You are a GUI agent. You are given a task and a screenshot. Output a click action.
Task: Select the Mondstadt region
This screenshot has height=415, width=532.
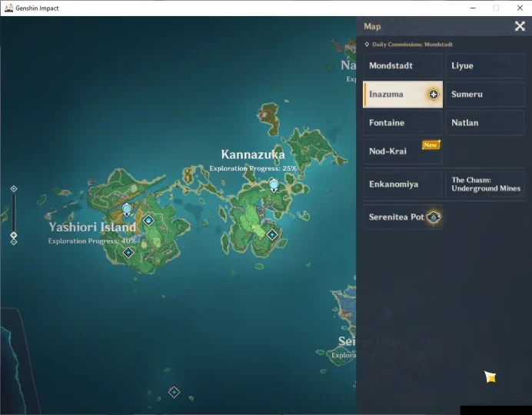click(x=403, y=66)
